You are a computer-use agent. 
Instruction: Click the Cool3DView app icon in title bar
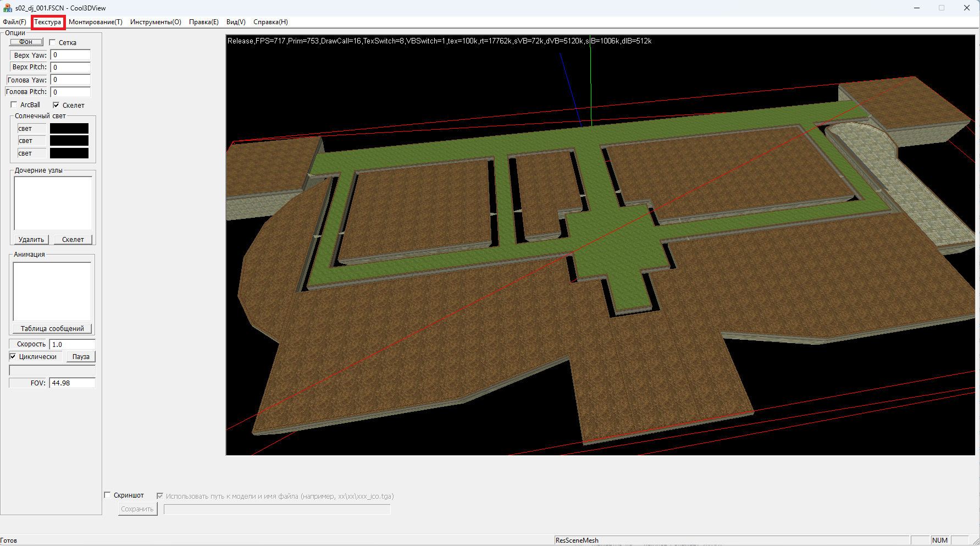(7, 8)
